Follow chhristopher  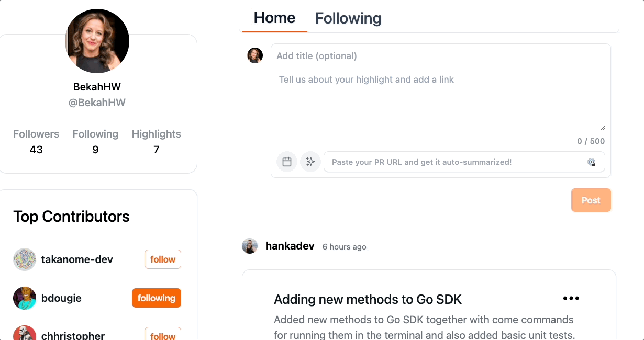click(163, 335)
